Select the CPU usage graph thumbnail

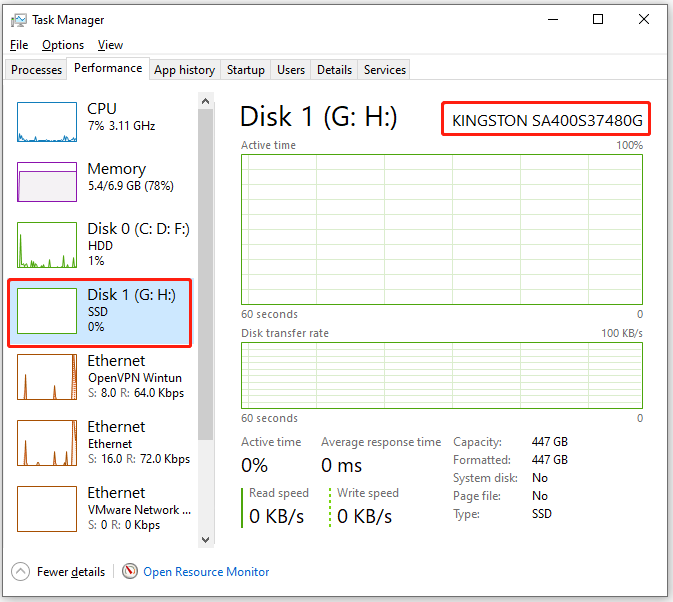point(47,122)
